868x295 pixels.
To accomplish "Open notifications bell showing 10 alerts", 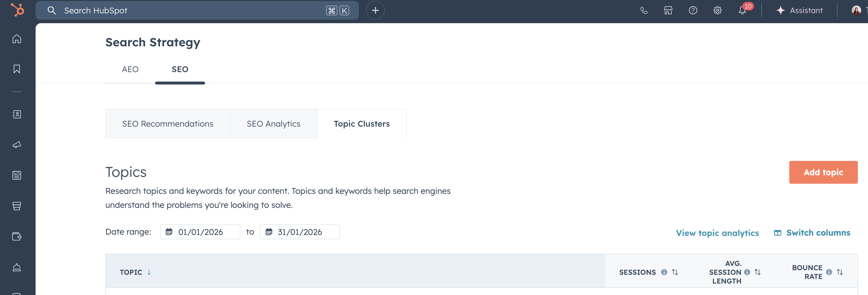I will point(742,10).
